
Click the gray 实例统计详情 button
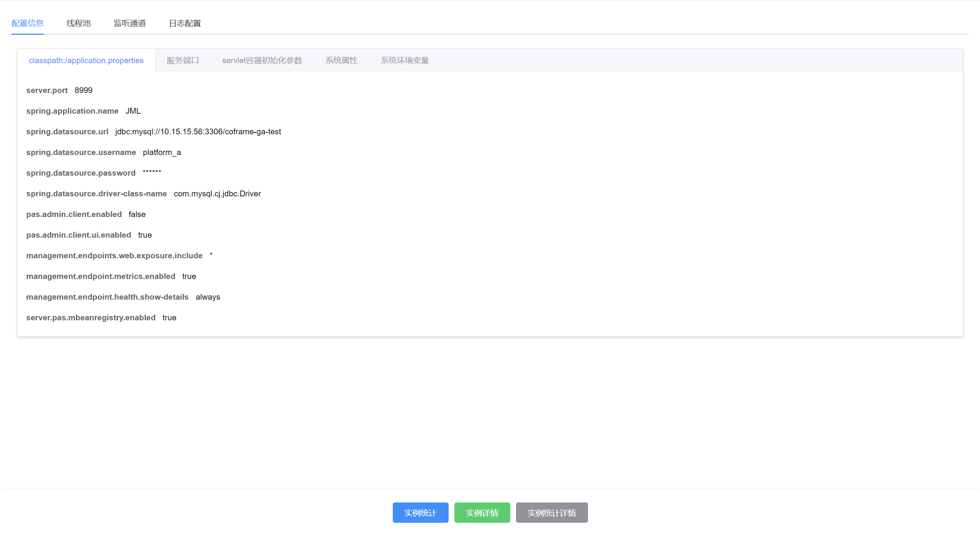552,513
